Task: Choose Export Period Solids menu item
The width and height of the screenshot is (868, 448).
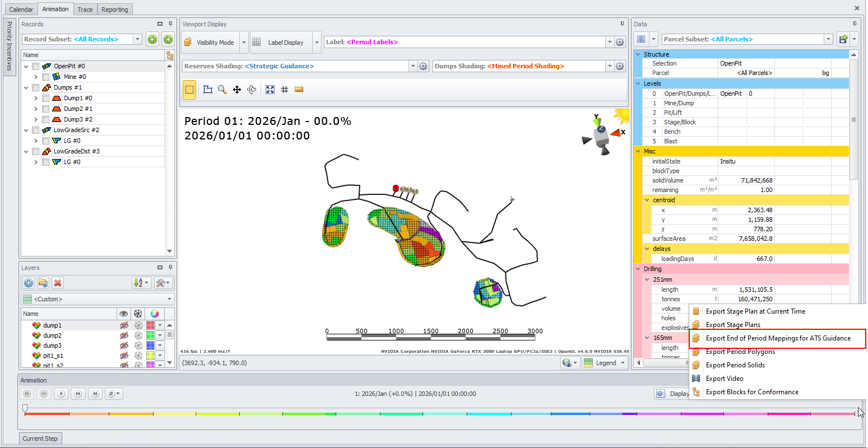Action: 735,365
